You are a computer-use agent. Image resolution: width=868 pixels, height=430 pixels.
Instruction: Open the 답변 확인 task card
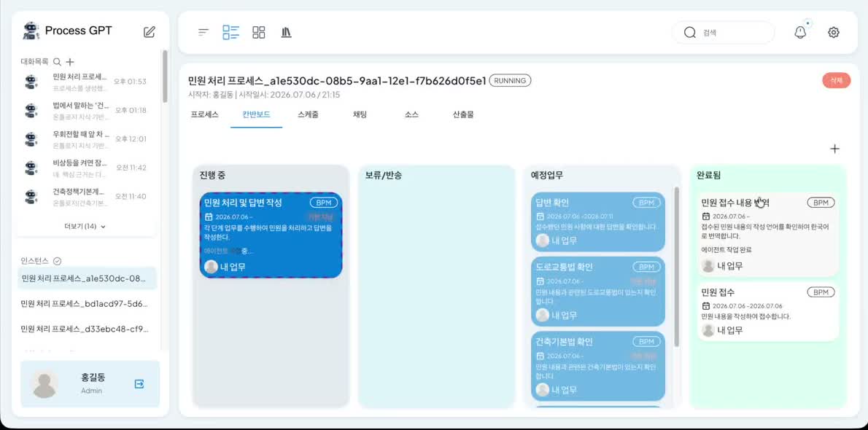pos(598,222)
